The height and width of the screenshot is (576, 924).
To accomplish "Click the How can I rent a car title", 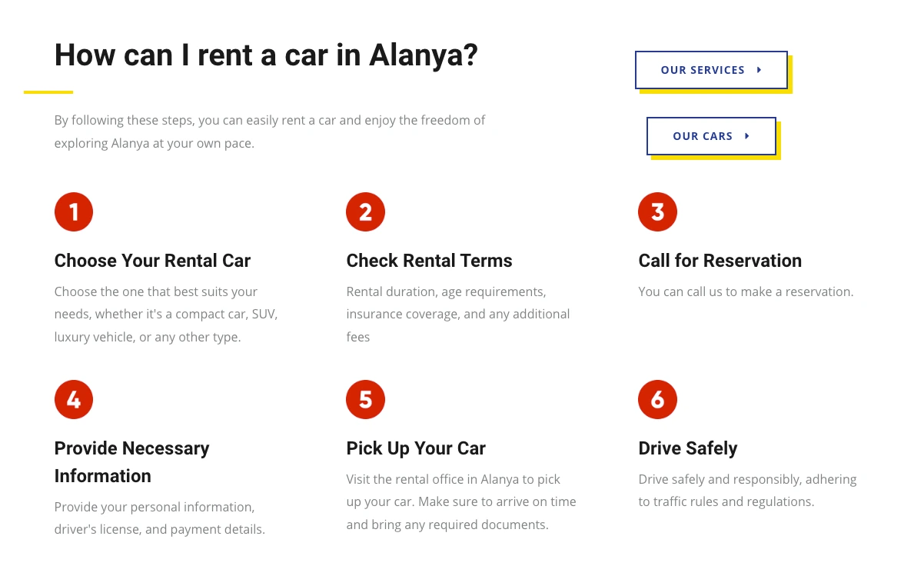I will 266,55.
